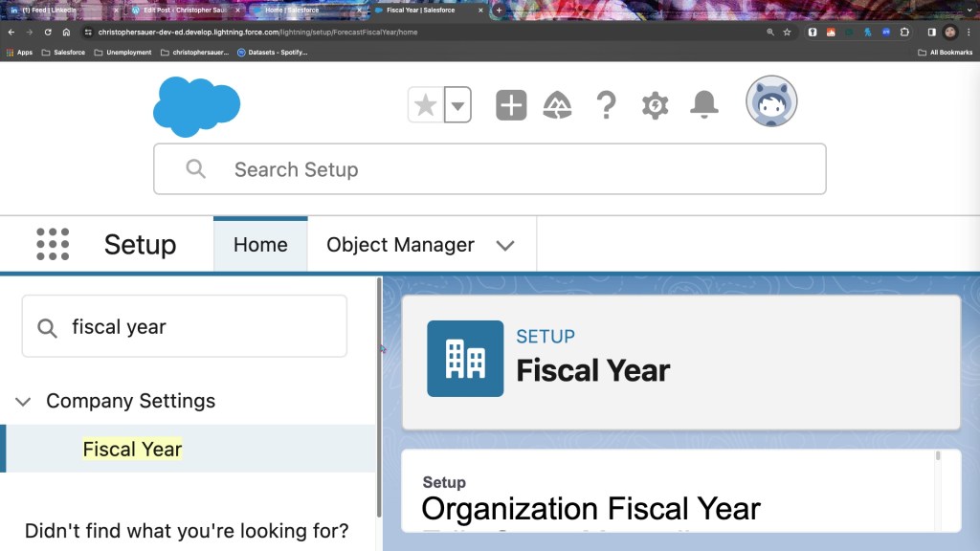Click the Search Setup global field
980x551 pixels.
[490, 169]
